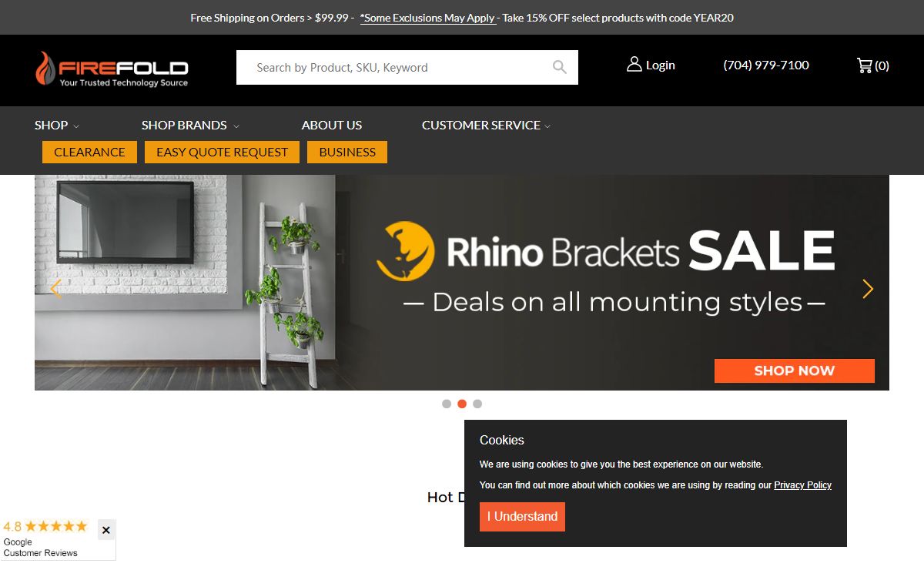The height and width of the screenshot is (570, 924).
Task: Open the ABOUT US page
Action: pos(332,125)
